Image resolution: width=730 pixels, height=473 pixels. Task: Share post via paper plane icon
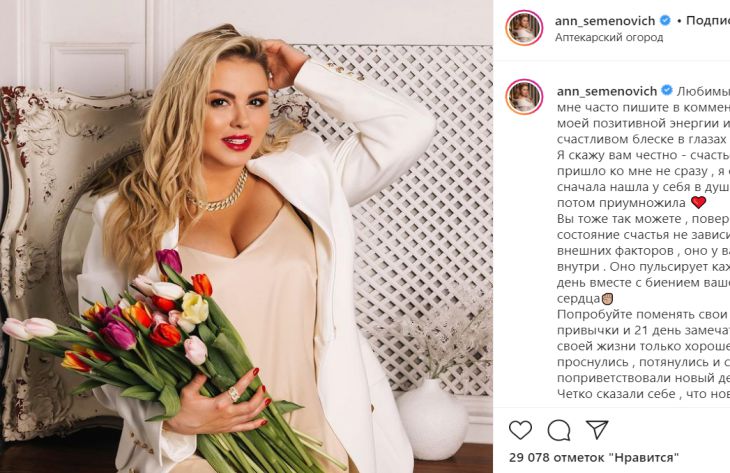597,430
